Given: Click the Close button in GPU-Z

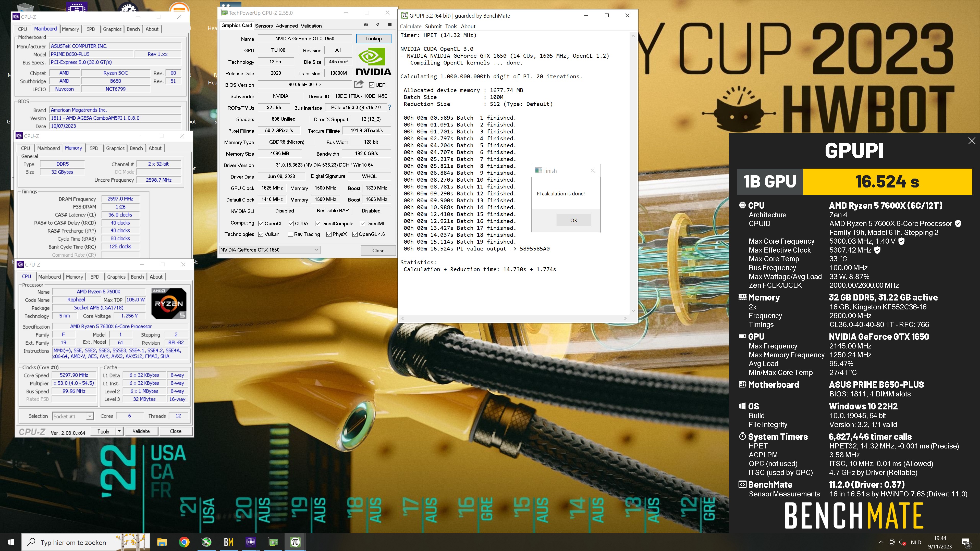Looking at the screenshot, I should (x=378, y=250).
